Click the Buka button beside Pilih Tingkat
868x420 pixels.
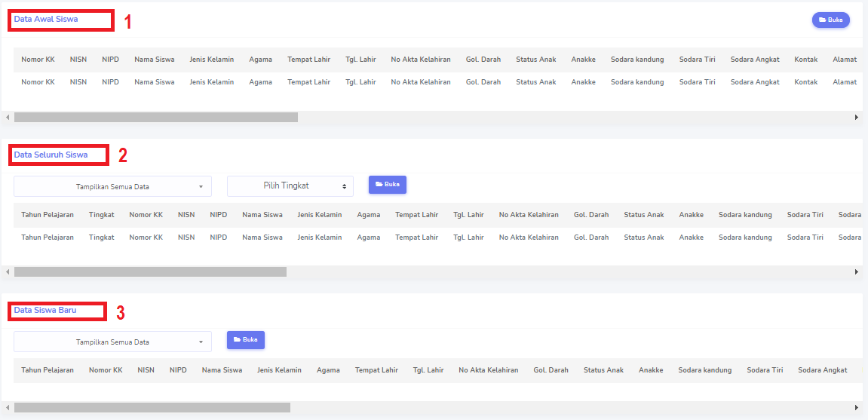(x=387, y=185)
